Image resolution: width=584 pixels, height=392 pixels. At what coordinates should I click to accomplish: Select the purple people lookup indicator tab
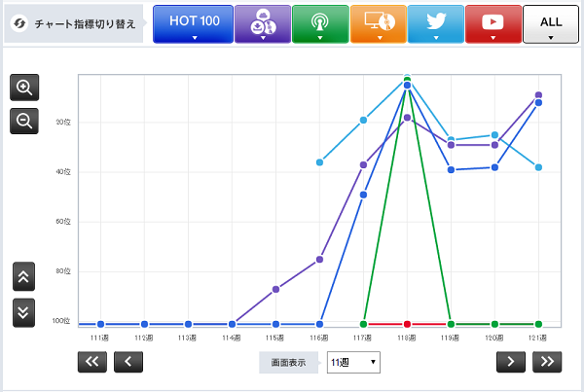262,23
